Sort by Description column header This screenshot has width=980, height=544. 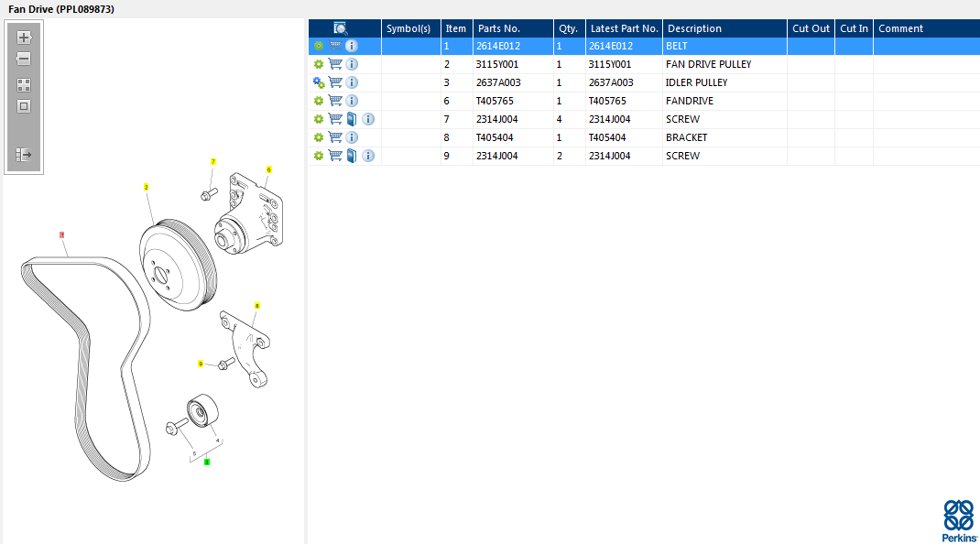coord(724,28)
